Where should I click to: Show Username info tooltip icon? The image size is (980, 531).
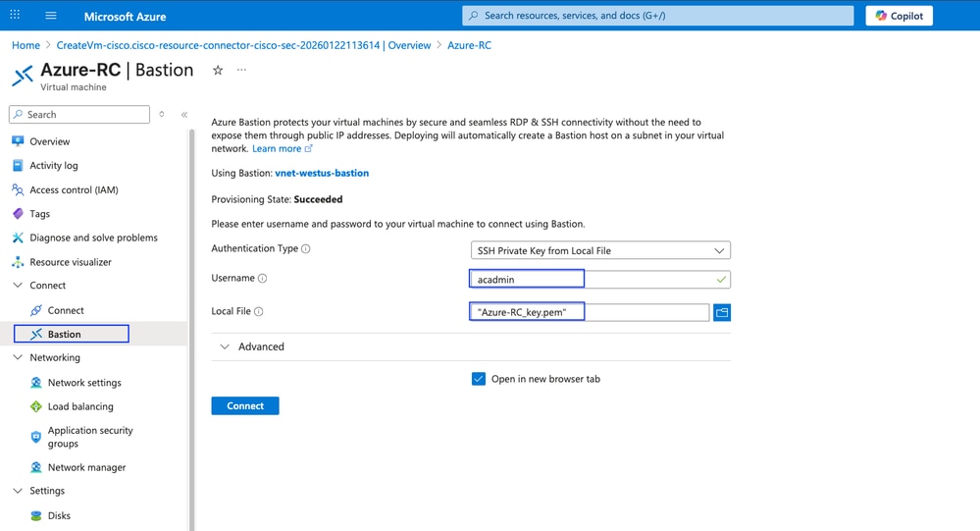pos(263,279)
